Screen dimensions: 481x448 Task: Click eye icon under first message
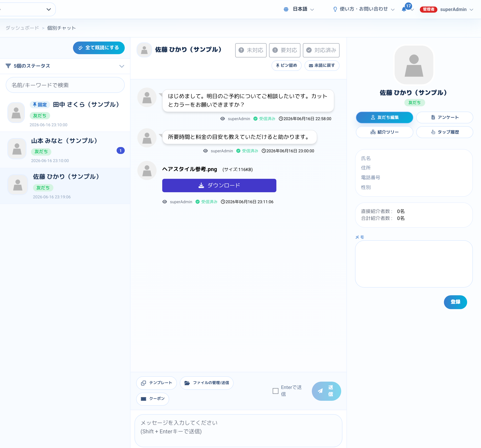tap(223, 119)
